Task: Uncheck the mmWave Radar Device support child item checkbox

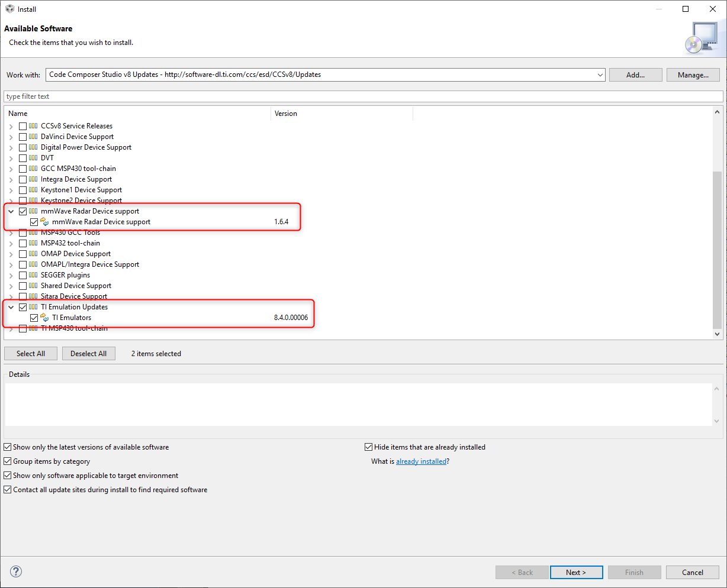Action: pos(34,222)
